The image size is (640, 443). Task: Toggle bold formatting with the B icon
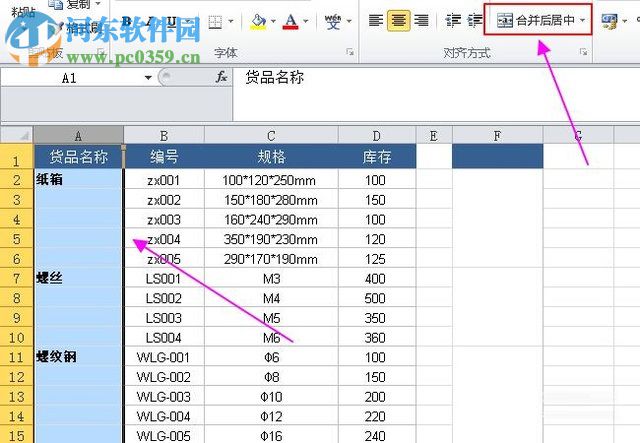(x=127, y=21)
